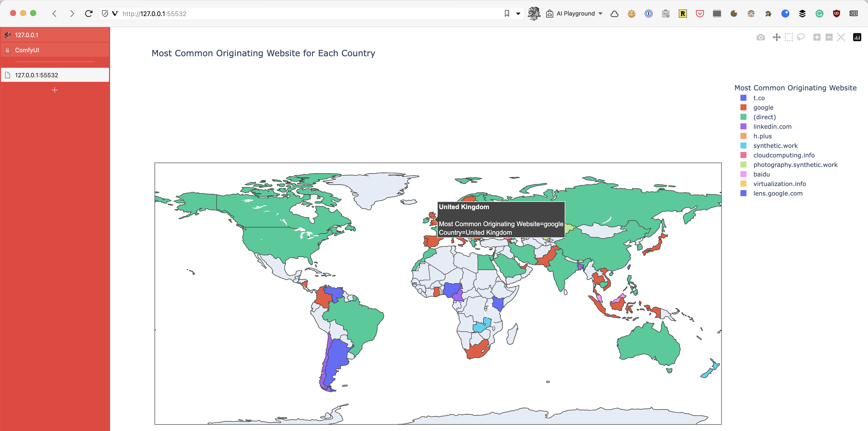Open the profile avatar menu

(534, 14)
